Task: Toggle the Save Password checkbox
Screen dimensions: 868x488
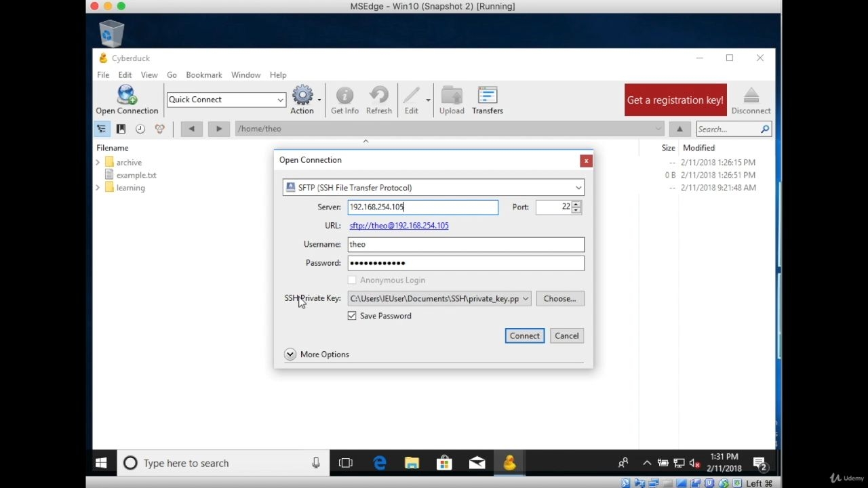Action: (352, 316)
